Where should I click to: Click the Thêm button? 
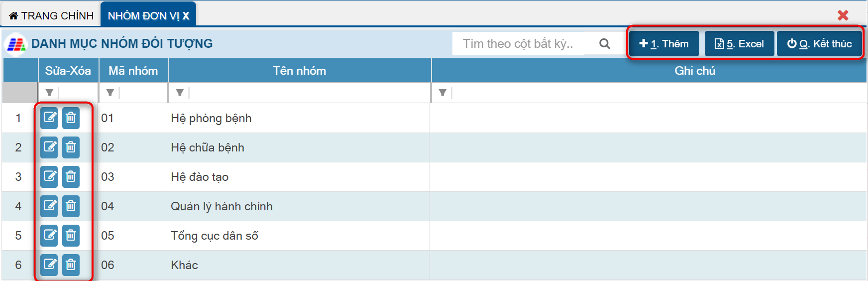(x=664, y=44)
